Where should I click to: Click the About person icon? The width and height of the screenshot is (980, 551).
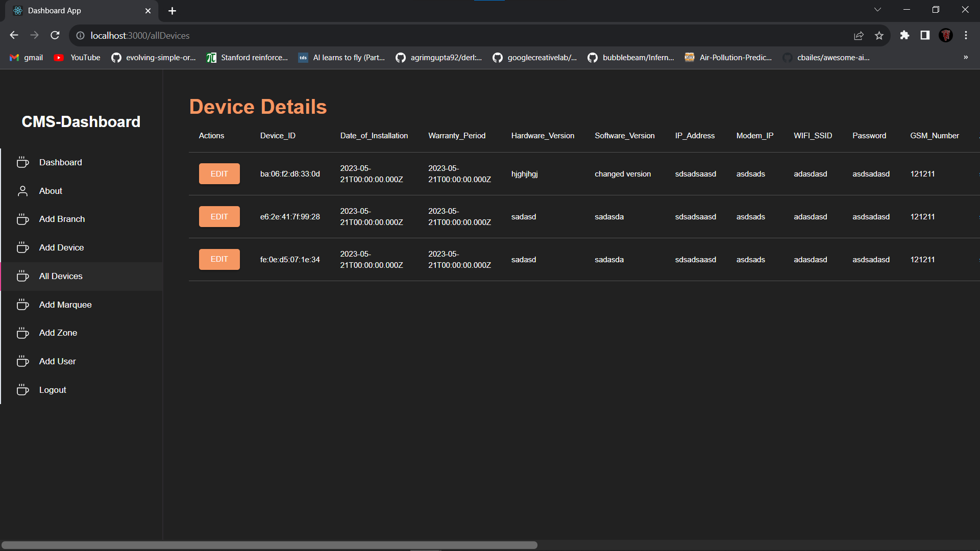22,191
